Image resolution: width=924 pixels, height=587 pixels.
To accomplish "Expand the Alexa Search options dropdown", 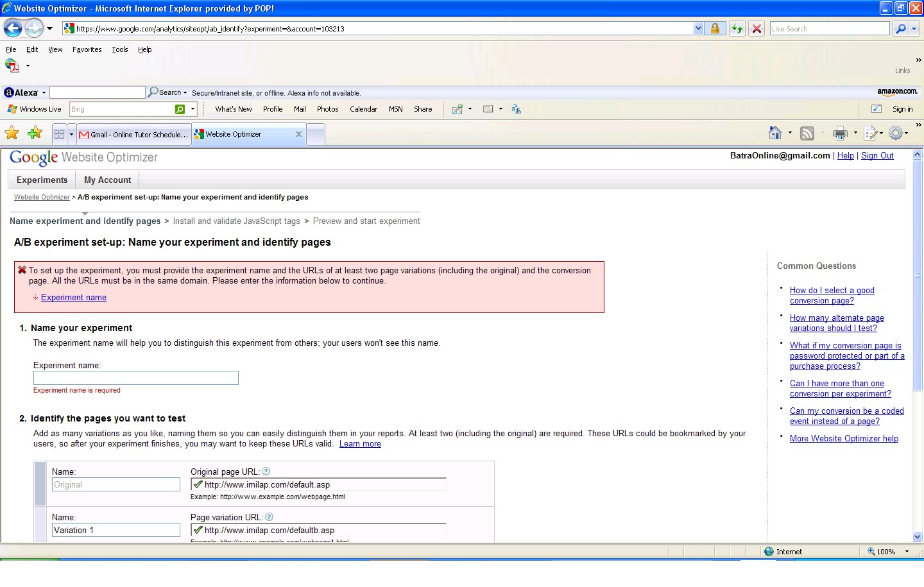I will click(184, 92).
